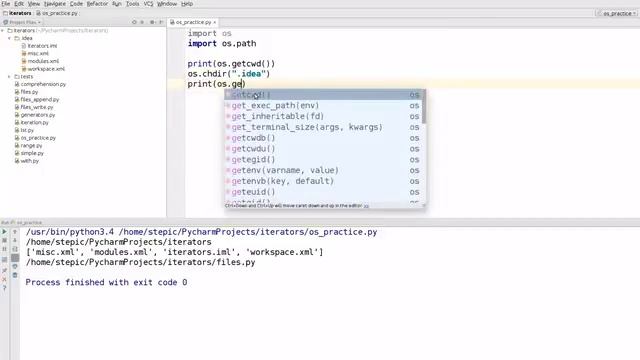This screenshot has height=360, width=640.
Task: Open the View menu
Action: (x=34, y=4)
